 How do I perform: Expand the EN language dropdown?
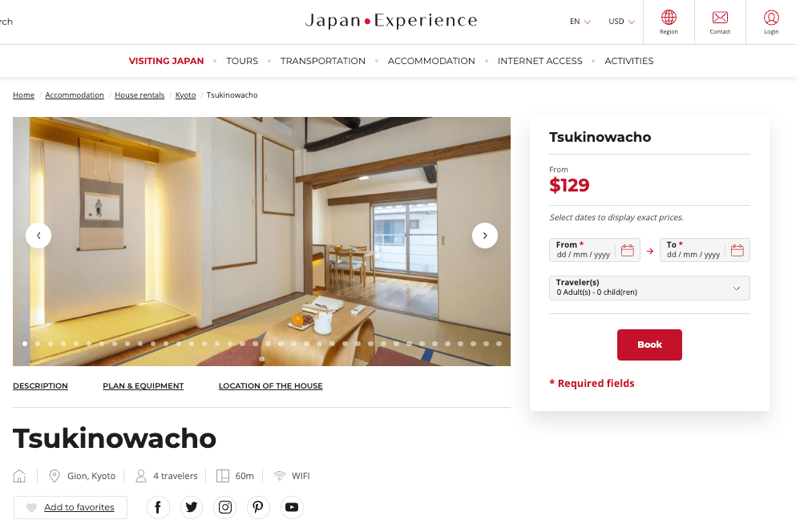580,22
